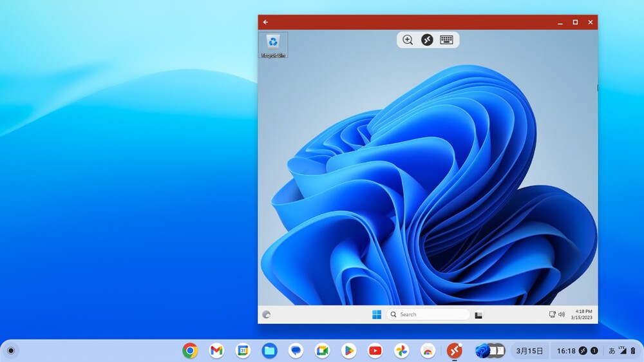The height and width of the screenshot is (362, 644).
Task: Show the on-screen keyboard in remote session
Action: (x=446, y=40)
